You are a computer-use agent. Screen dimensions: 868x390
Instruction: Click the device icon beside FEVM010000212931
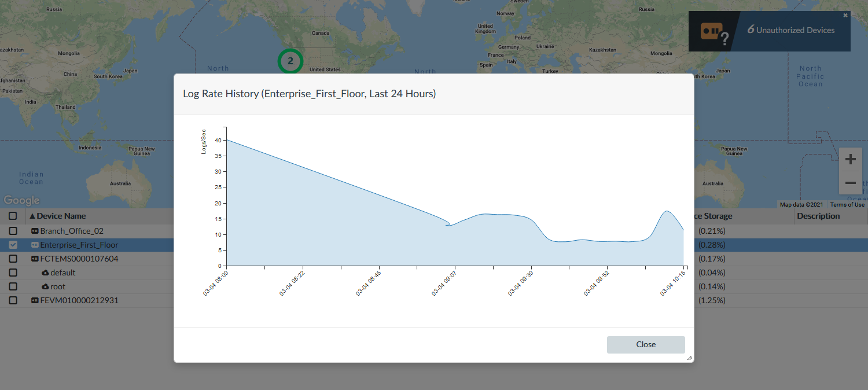pos(35,300)
